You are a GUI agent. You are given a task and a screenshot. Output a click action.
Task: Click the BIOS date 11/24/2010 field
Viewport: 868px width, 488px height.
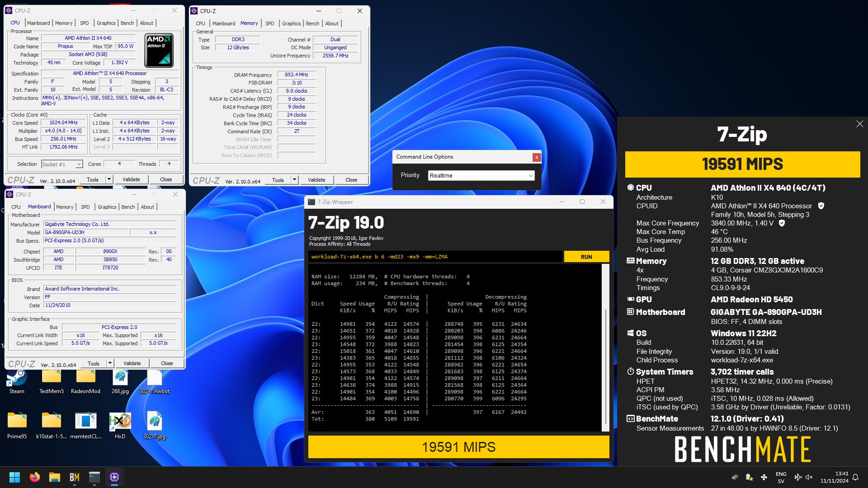click(110, 305)
